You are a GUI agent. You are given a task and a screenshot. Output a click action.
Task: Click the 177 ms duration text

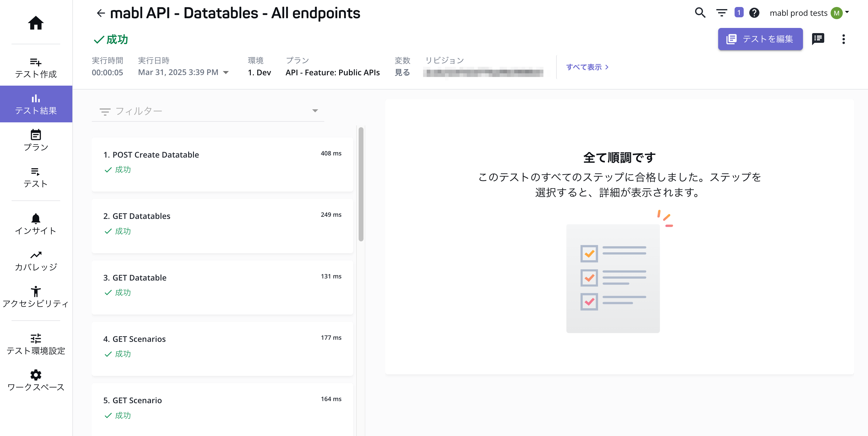[331, 337]
